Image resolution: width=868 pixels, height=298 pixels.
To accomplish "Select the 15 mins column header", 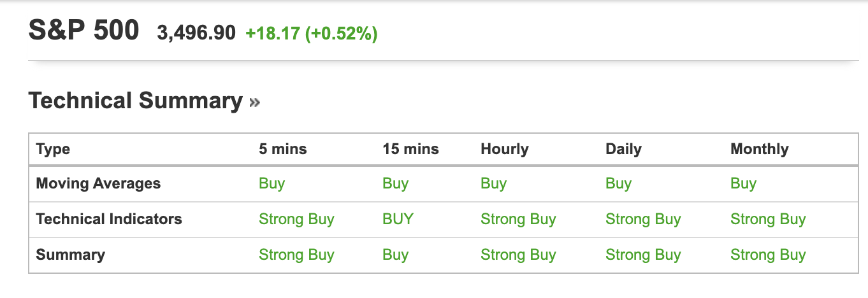I will pyautogui.click(x=410, y=150).
